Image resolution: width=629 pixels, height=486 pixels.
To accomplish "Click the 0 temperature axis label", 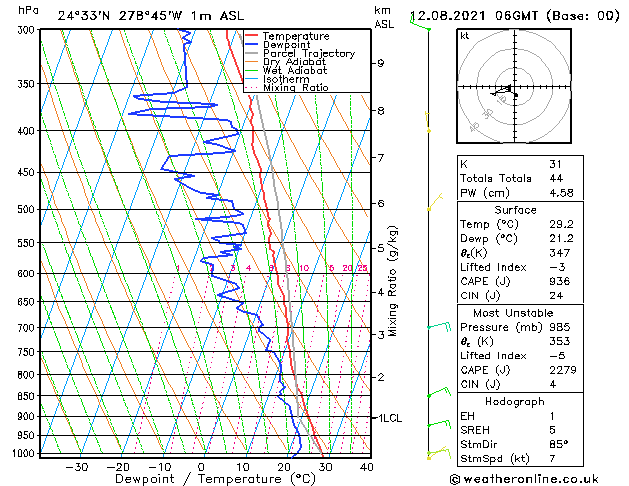I will [x=201, y=467].
